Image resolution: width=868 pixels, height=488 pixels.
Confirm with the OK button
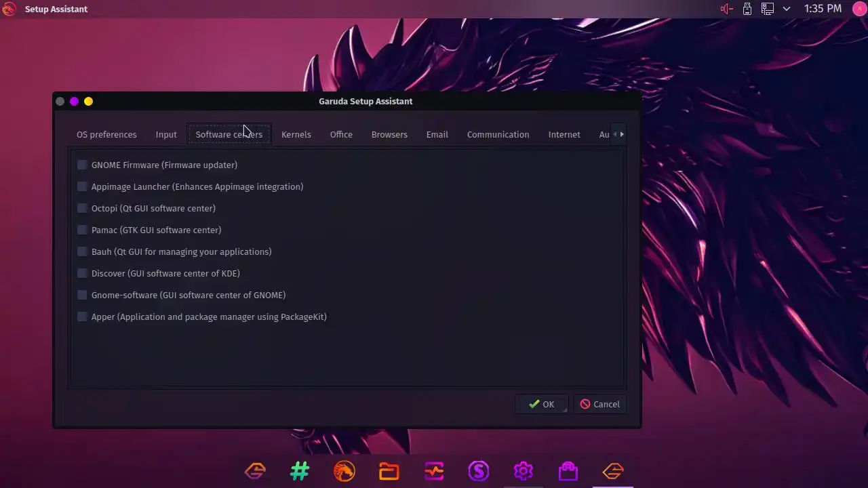(x=541, y=404)
